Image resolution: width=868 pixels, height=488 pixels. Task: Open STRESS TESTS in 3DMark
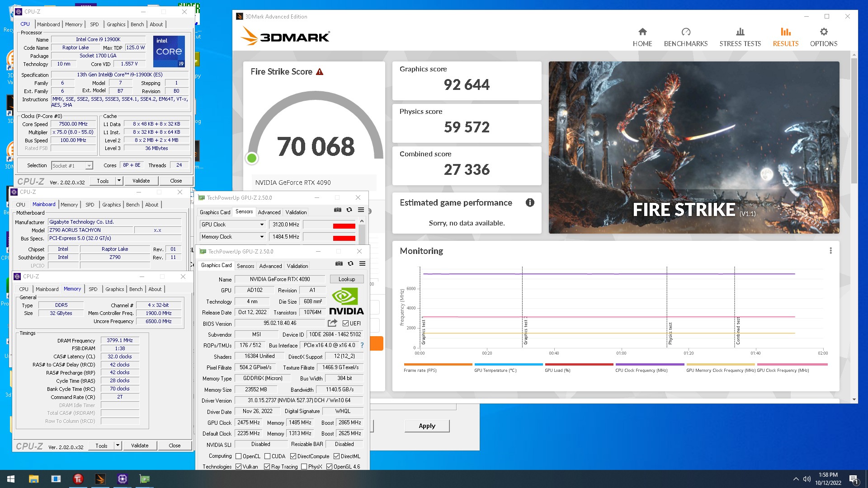click(740, 37)
